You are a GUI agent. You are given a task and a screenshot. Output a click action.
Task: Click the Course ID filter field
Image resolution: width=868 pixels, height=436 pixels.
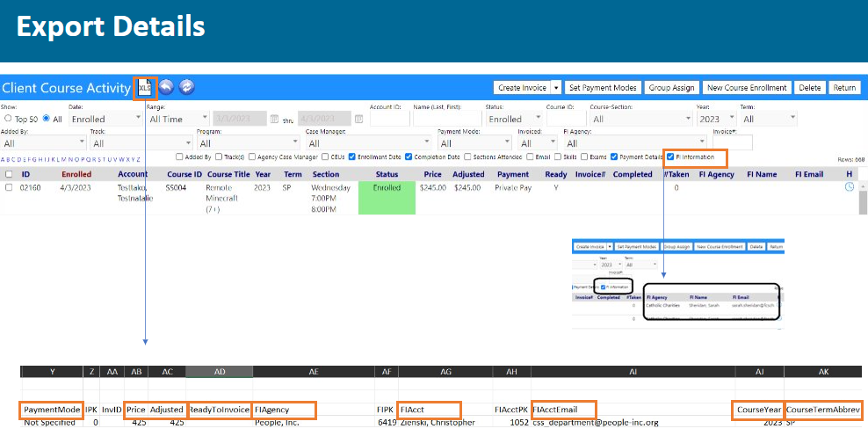(x=567, y=119)
